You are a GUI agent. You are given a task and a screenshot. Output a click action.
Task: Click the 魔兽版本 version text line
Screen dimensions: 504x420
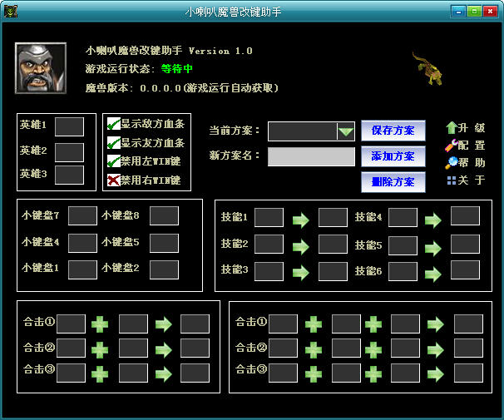click(x=182, y=87)
